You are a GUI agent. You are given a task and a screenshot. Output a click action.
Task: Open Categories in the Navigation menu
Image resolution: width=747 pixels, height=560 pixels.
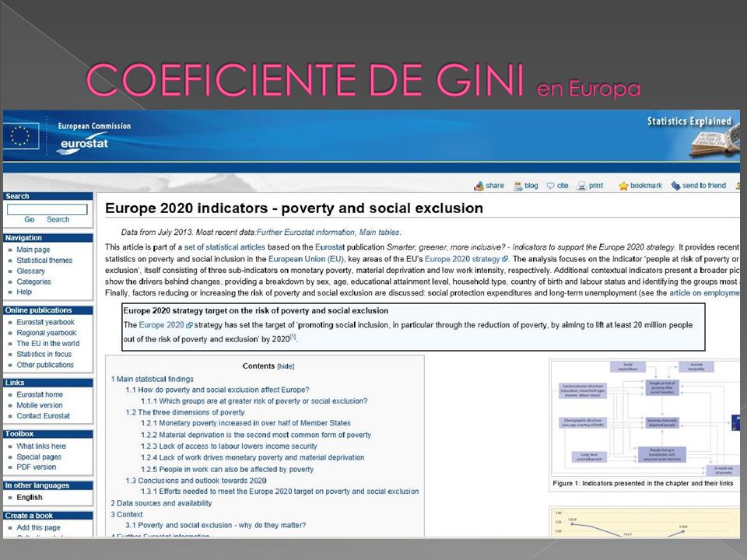click(33, 282)
